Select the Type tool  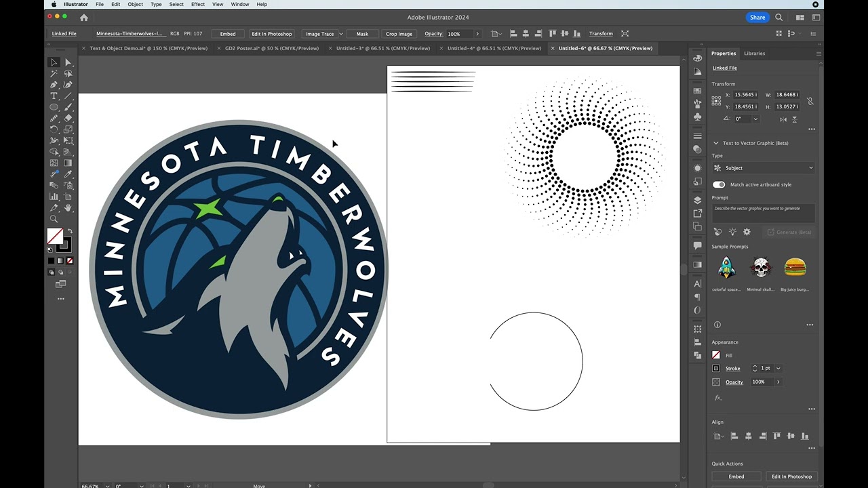(54, 96)
